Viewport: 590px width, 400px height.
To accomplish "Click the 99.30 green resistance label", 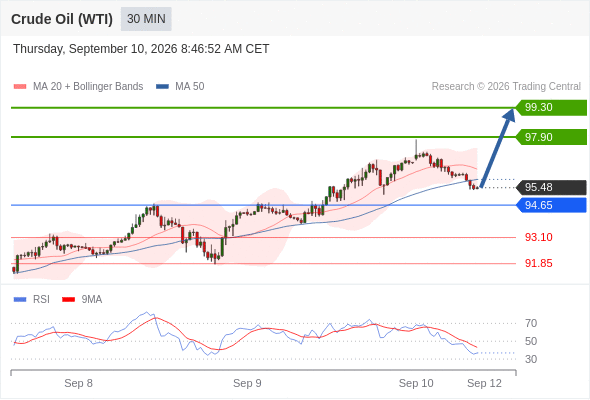I will (551, 107).
